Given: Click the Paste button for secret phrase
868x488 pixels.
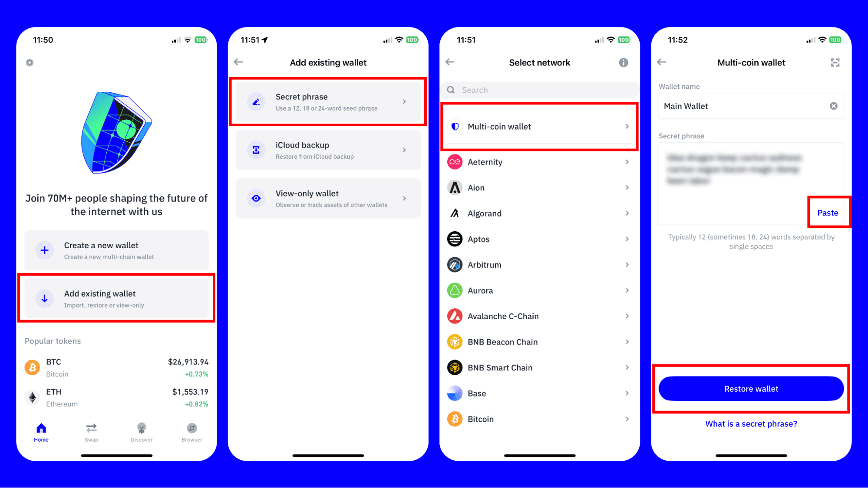Looking at the screenshot, I should [828, 213].
